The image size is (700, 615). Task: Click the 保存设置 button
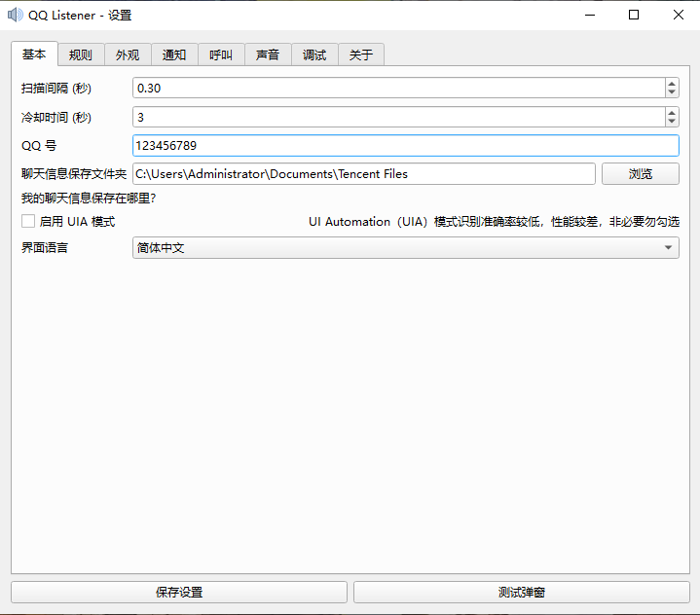point(179,593)
